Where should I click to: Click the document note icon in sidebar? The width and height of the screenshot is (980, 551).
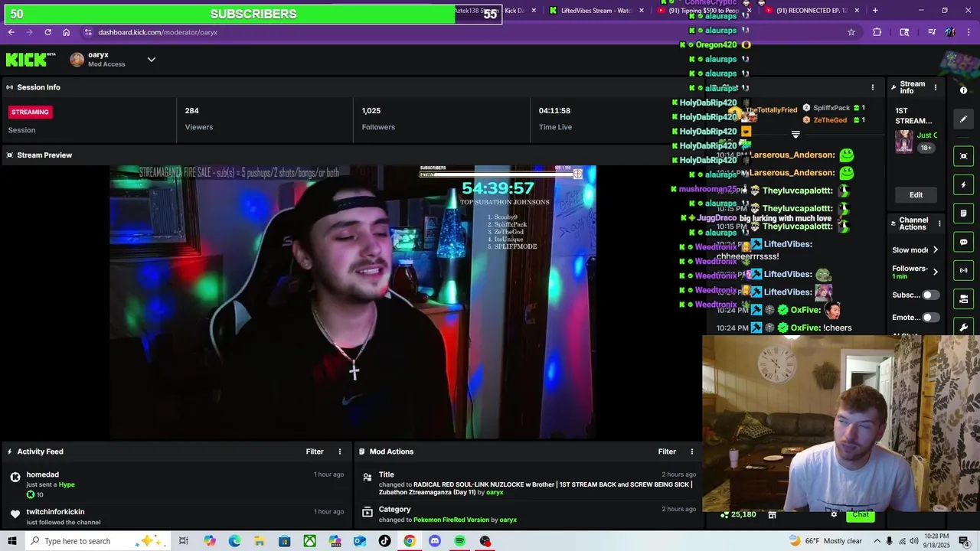(963, 213)
